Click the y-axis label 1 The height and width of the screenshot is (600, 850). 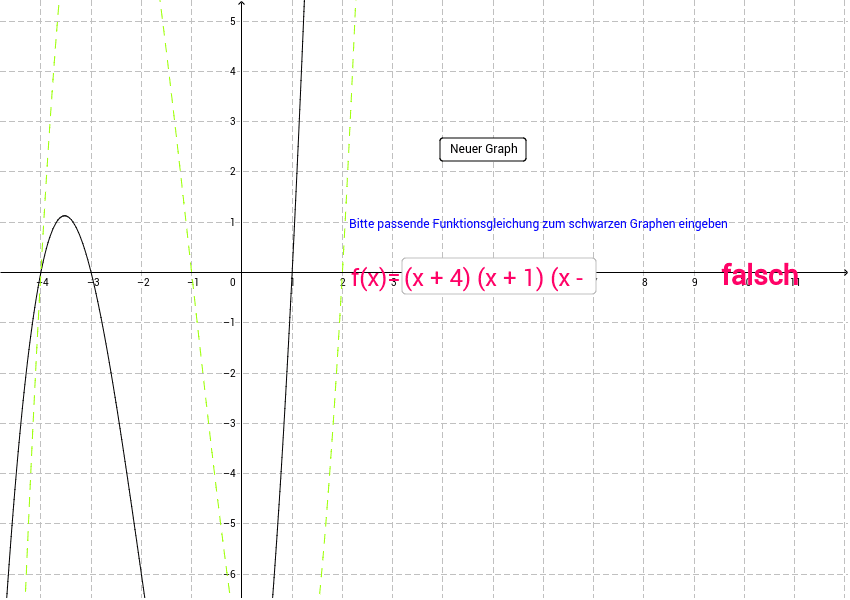[x=233, y=222]
